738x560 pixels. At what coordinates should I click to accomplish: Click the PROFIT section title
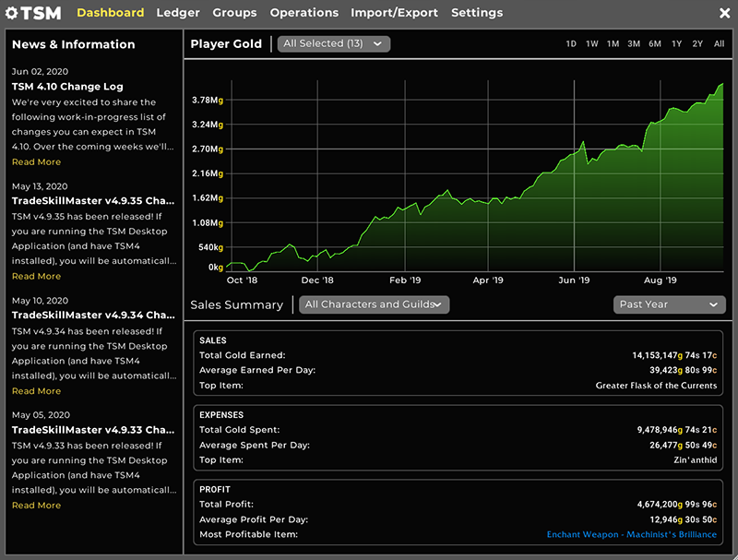tap(215, 489)
